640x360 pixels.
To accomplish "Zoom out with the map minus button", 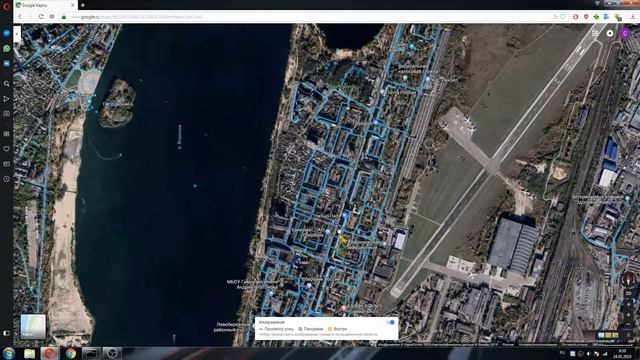I will click(628, 325).
